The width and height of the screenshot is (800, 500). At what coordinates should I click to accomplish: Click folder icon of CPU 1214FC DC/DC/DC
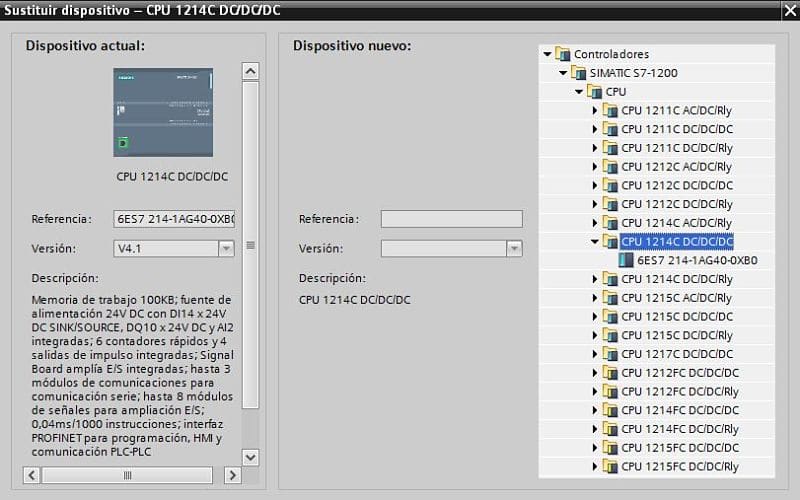[x=610, y=410]
